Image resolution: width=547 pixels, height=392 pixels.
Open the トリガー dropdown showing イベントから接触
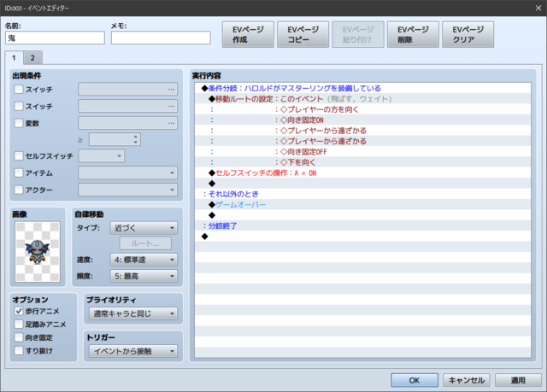(133, 351)
